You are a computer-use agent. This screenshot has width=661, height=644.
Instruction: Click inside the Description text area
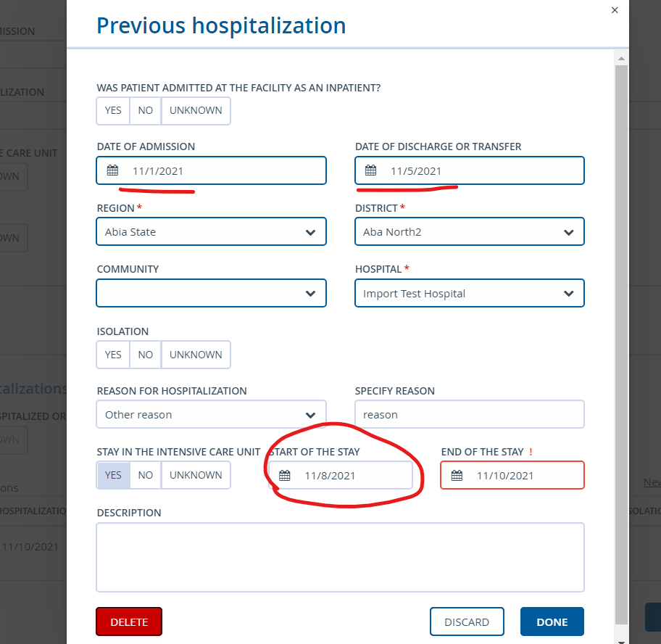click(x=340, y=557)
